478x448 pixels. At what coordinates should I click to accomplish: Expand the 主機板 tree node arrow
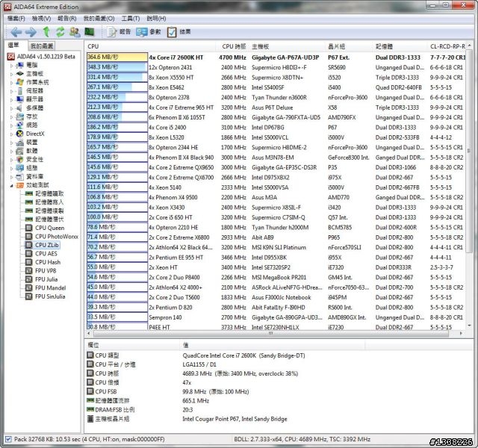[x=12, y=74]
